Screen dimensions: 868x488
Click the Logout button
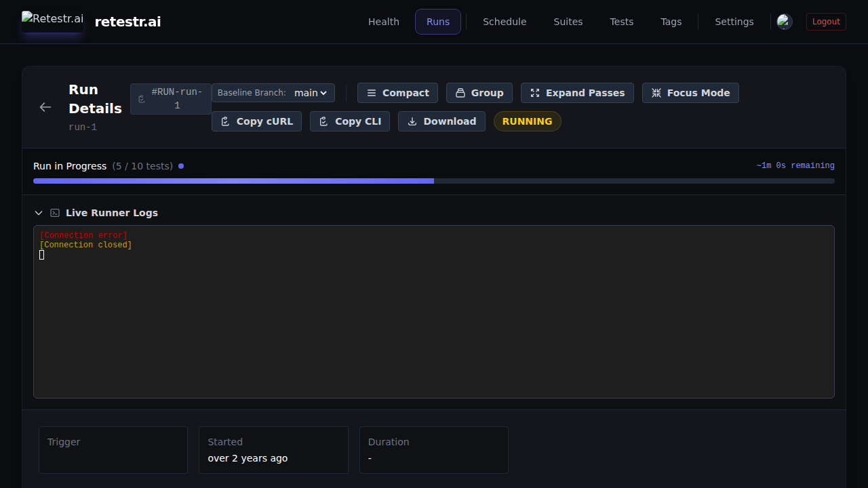(826, 22)
